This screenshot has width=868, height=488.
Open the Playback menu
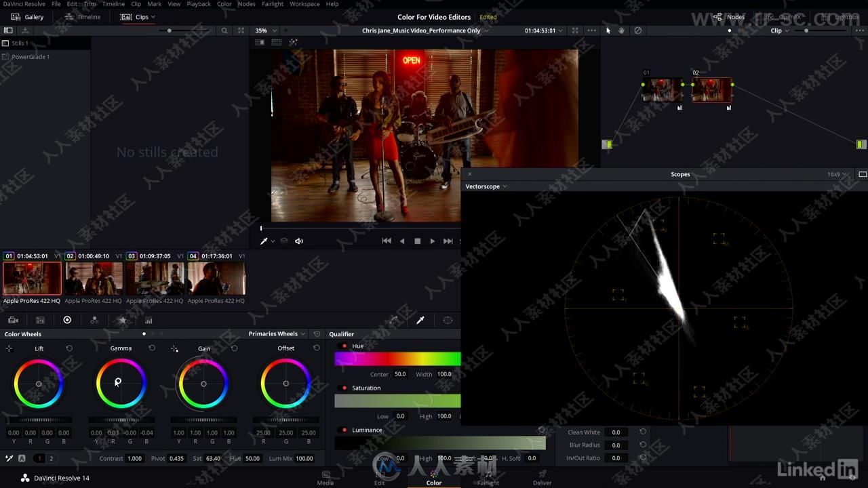199,4
